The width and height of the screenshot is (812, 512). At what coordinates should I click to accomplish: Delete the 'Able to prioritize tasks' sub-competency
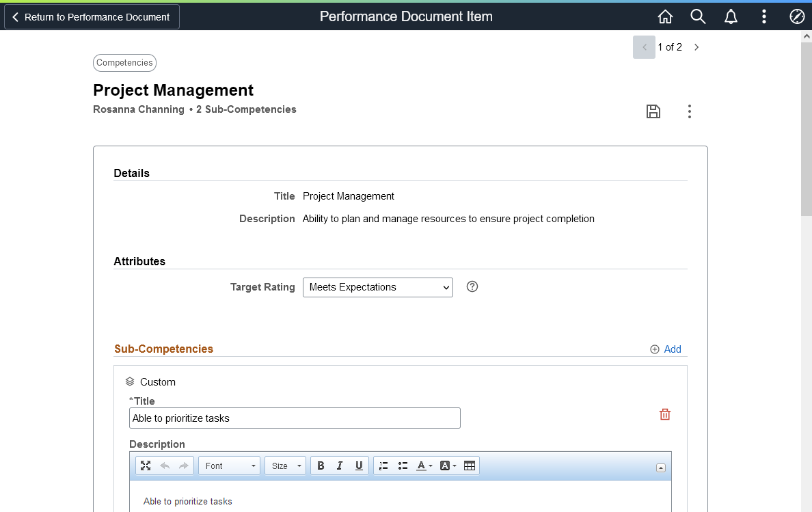coord(665,414)
